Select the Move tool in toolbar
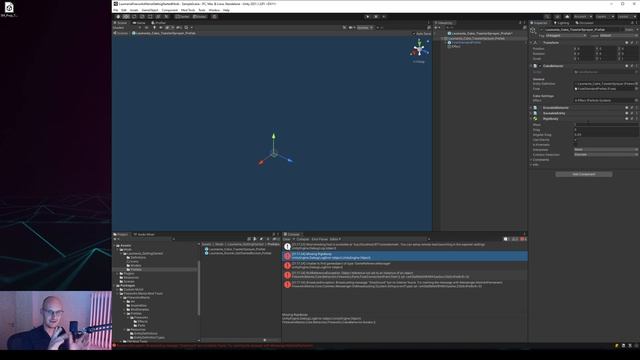This screenshot has height=360, width=640. click(126, 17)
